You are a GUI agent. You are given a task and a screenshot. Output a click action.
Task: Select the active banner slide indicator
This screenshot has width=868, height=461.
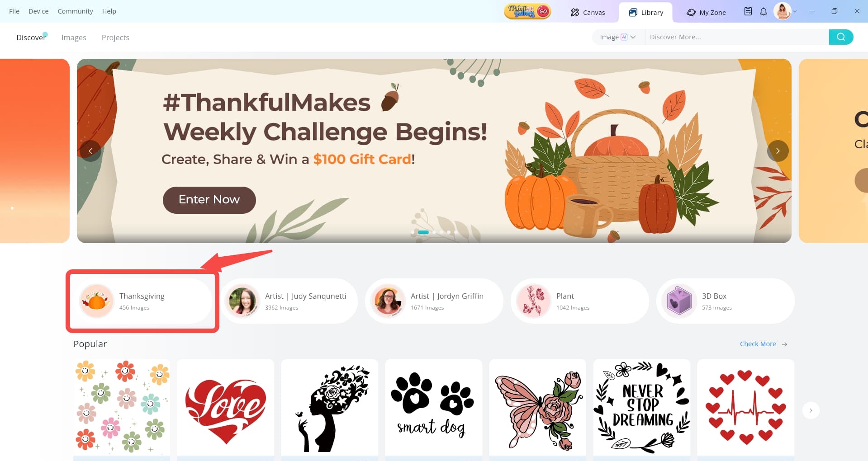point(423,232)
